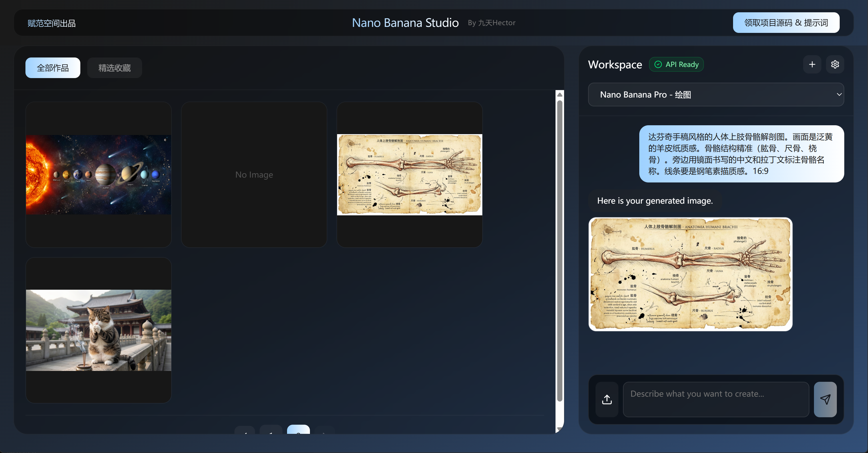Image resolution: width=868 pixels, height=453 pixels.
Task: Click the 赋范空间出品 link in the header
Action: [x=51, y=23]
